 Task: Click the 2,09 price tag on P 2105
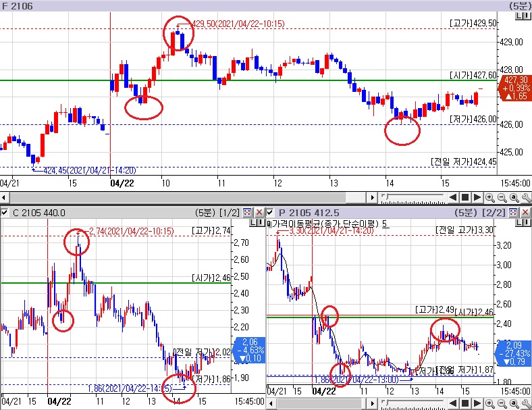point(514,353)
